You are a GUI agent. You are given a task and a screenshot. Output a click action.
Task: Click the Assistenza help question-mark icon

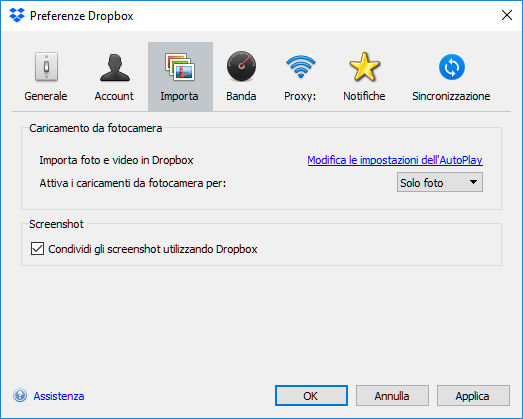point(20,396)
